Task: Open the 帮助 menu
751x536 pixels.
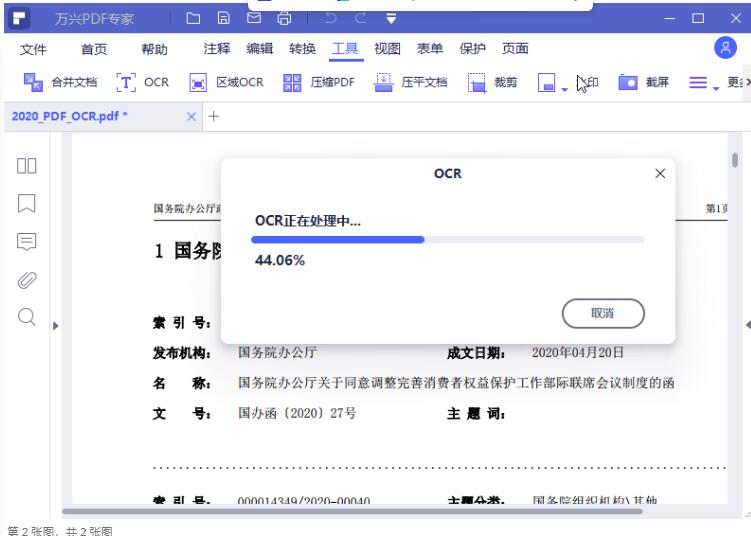Action: point(154,49)
